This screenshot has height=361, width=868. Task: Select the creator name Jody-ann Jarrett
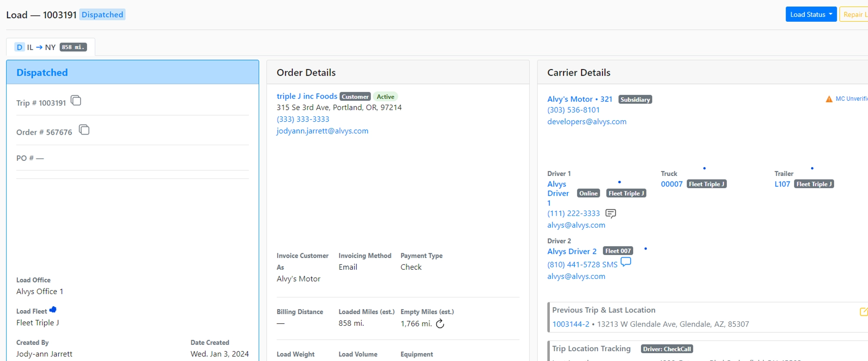[44, 354]
